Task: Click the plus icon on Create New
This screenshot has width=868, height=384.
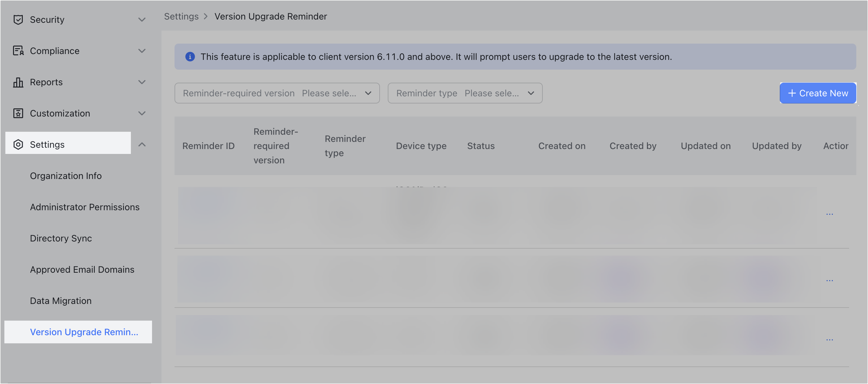Action: pos(791,93)
